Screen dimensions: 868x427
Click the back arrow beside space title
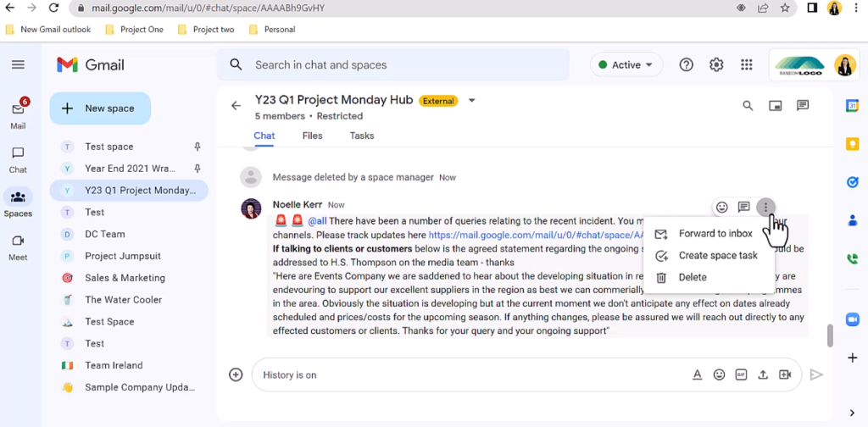coord(236,106)
